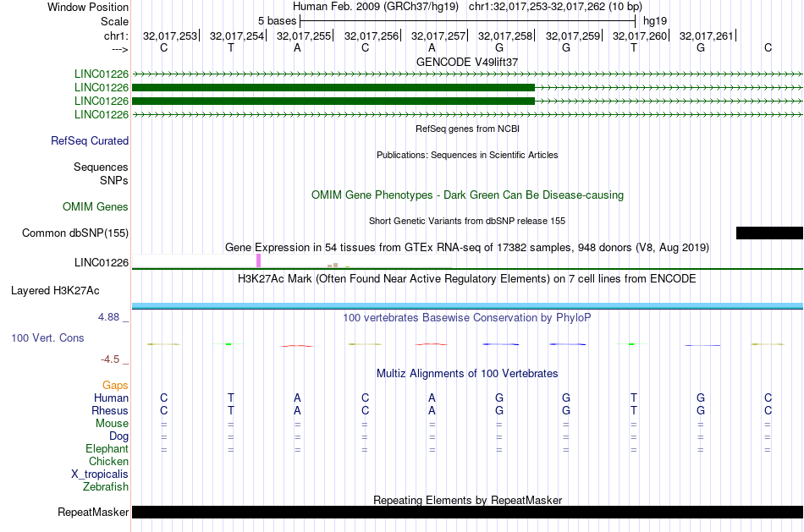
Task: Click the position label 32,017,258
Action: (x=505, y=36)
